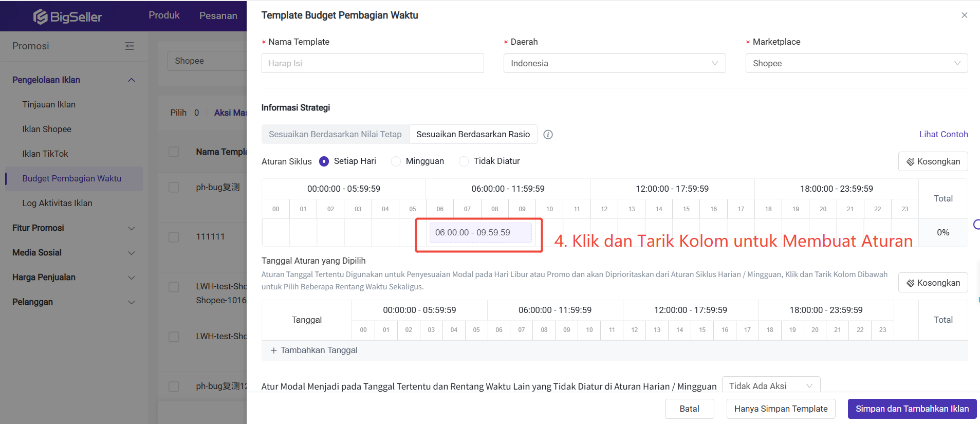Viewport: 980px width, 424px height.
Task: Close the Template Budget dialog
Action: (964, 15)
